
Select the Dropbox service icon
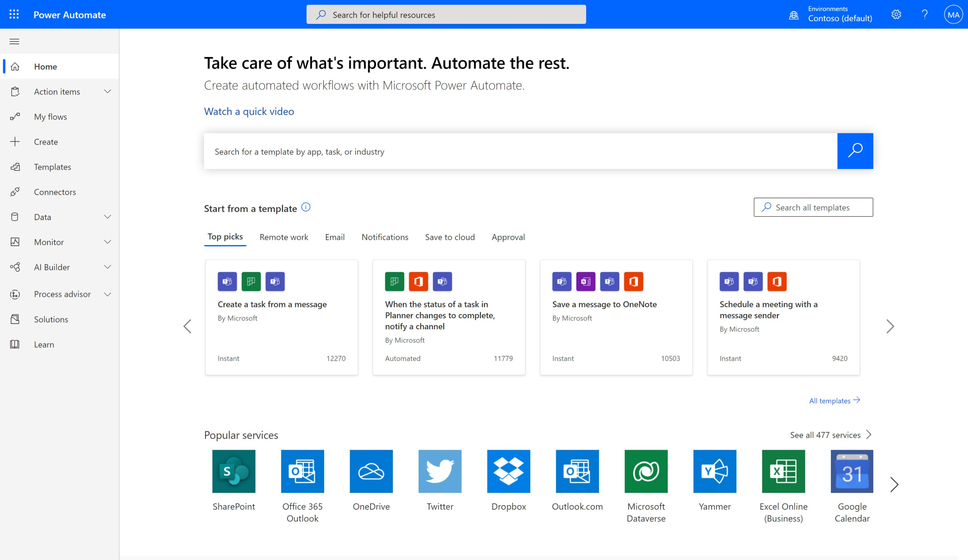click(509, 471)
